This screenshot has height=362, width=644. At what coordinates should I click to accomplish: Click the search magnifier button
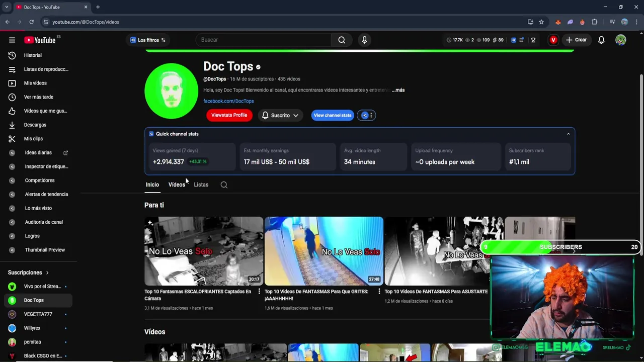point(342,40)
